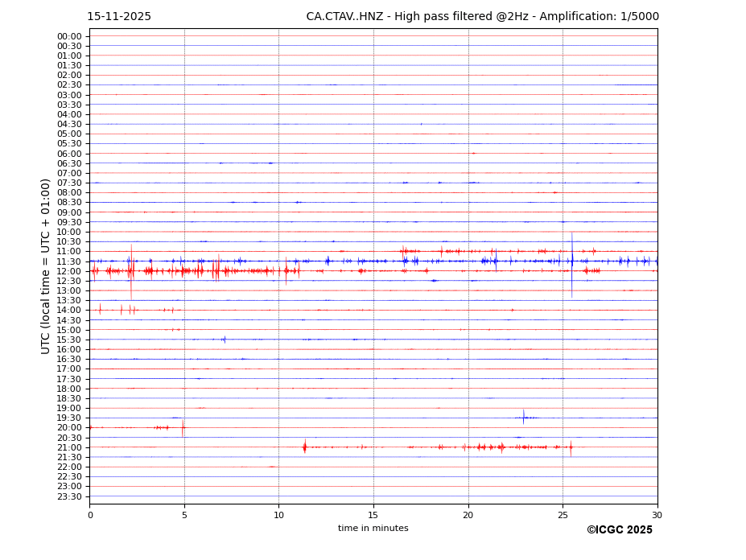The width and height of the screenshot is (746, 560).
Task: Click the red spike starting the 21:00 event
Action: tap(304, 447)
